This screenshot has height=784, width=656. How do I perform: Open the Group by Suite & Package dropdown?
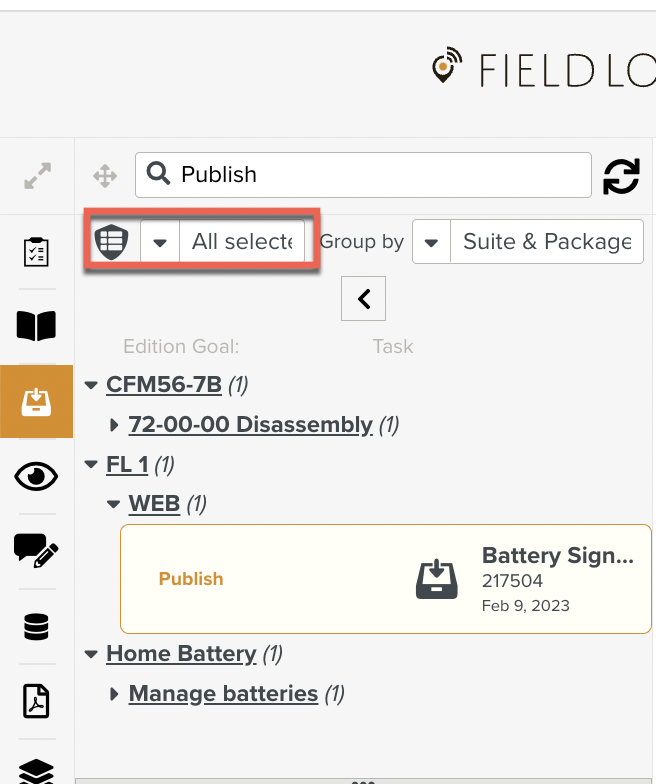coord(528,242)
